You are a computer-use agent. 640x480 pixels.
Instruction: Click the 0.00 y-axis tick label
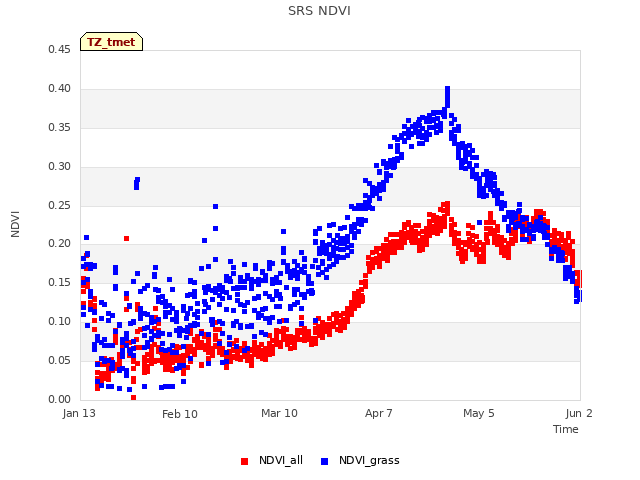click(59, 399)
